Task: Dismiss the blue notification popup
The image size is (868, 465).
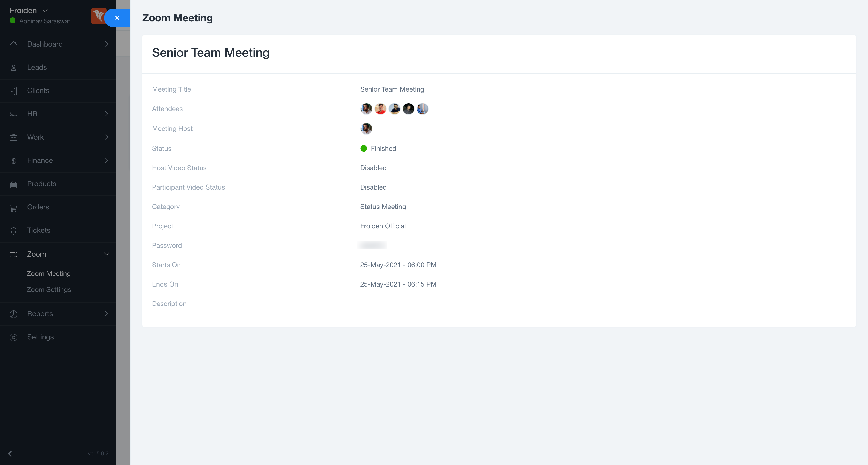Action: click(117, 17)
